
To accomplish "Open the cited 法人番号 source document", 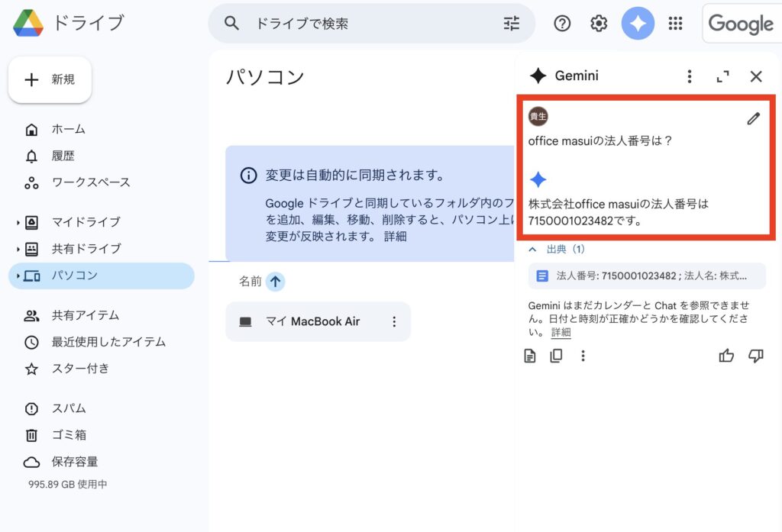I will point(647,276).
